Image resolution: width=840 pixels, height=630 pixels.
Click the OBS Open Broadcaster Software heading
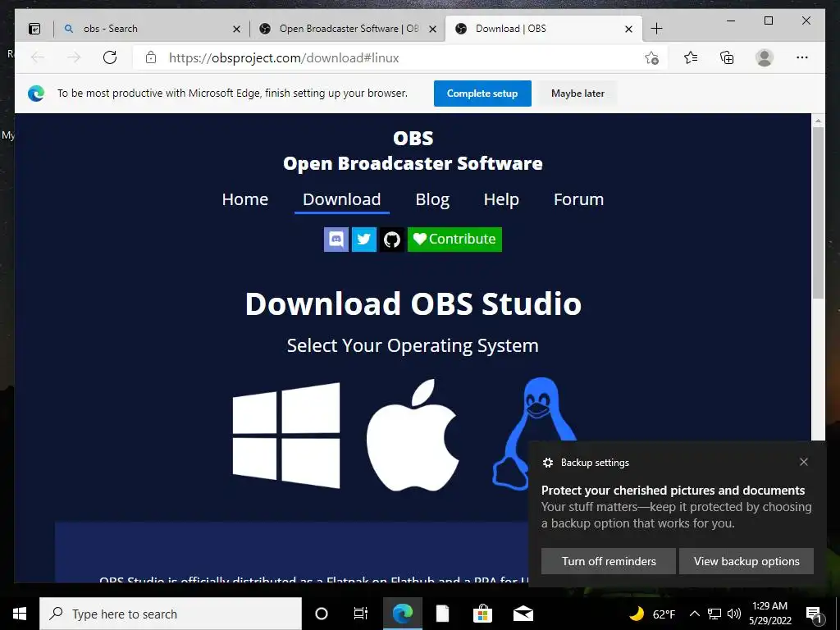click(413, 151)
